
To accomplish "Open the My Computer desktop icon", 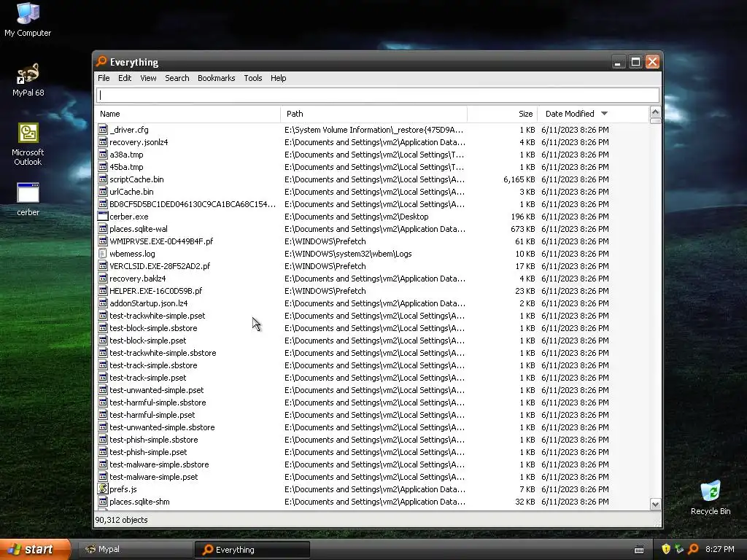I will click(28, 19).
